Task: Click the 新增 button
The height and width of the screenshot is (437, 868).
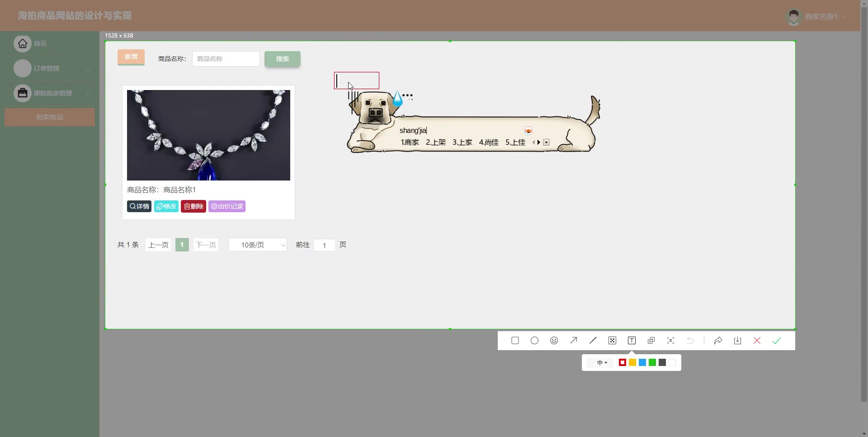Action: tap(131, 57)
